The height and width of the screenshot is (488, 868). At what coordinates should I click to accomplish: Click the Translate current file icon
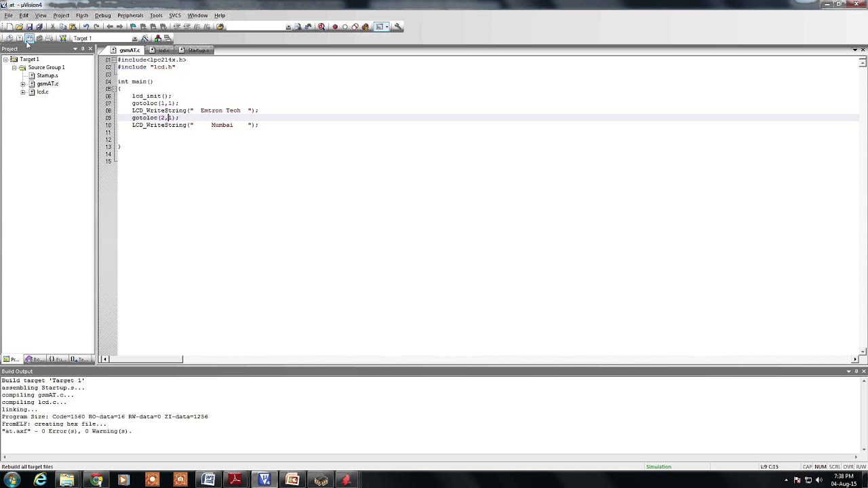click(x=9, y=38)
